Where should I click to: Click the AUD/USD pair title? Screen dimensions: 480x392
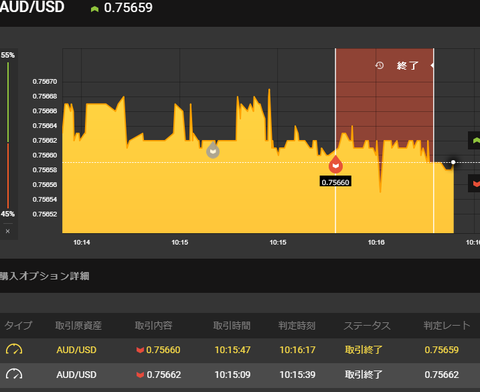[x=32, y=7]
